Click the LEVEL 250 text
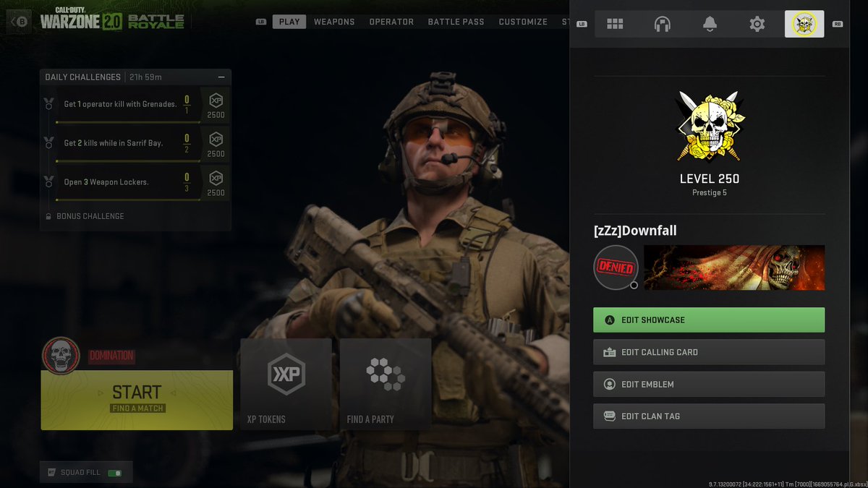The width and height of the screenshot is (868, 488). [x=710, y=179]
